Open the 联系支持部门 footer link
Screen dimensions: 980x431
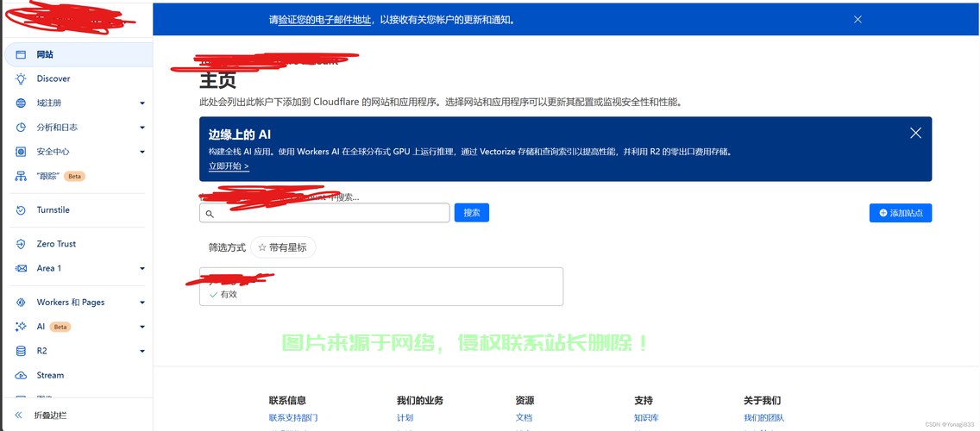coord(293,417)
